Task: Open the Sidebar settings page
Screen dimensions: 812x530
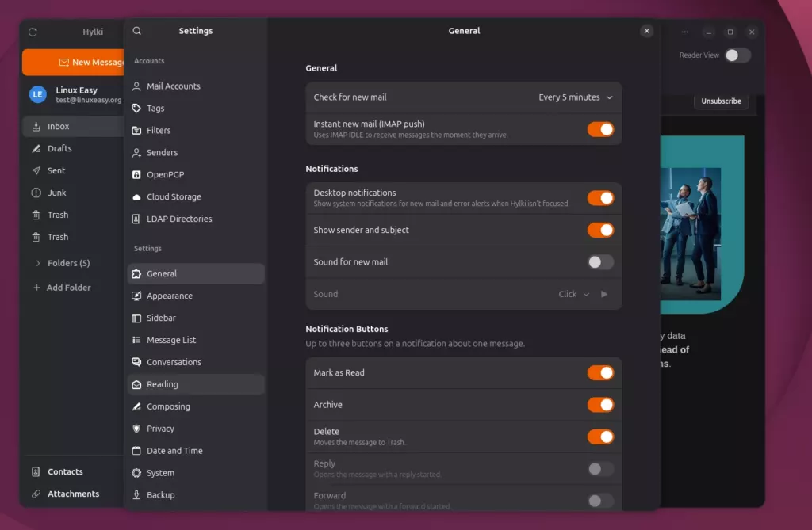Action: (x=196, y=318)
